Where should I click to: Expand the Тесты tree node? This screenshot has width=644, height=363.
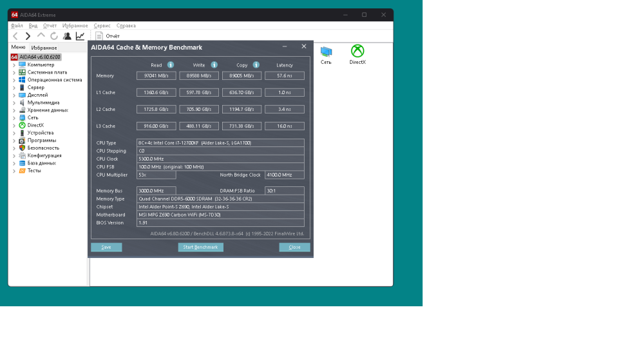point(14,171)
